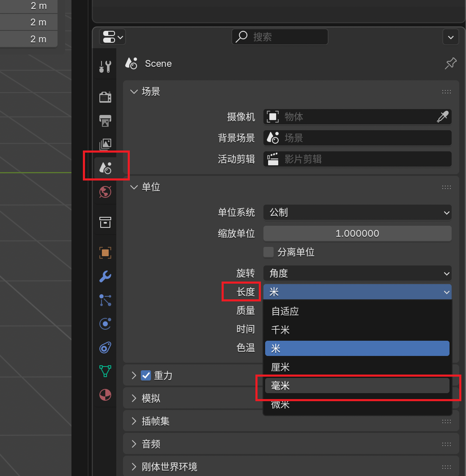Uncheck the 重力 checkbox

tap(146, 375)
